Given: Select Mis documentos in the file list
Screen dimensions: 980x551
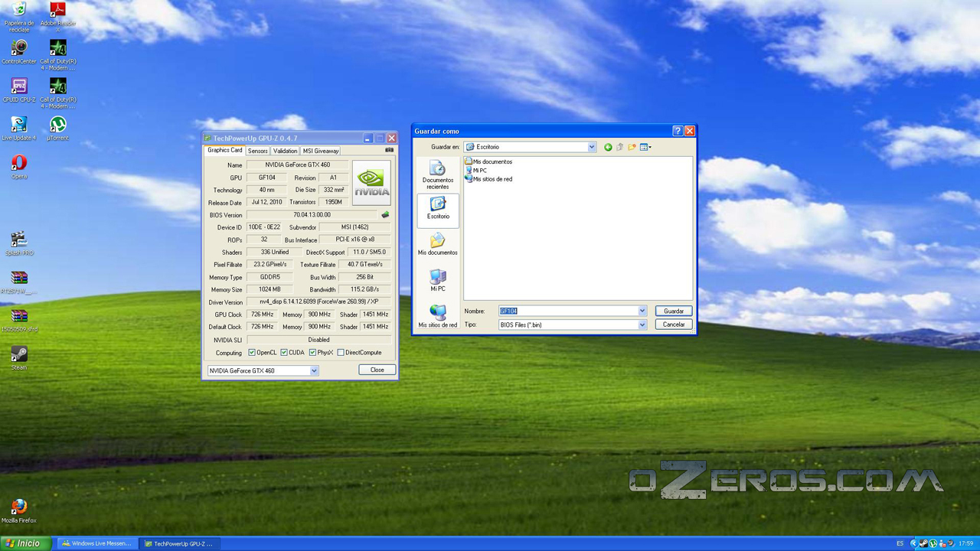Looking at the screenshot, I should (488, 161).
